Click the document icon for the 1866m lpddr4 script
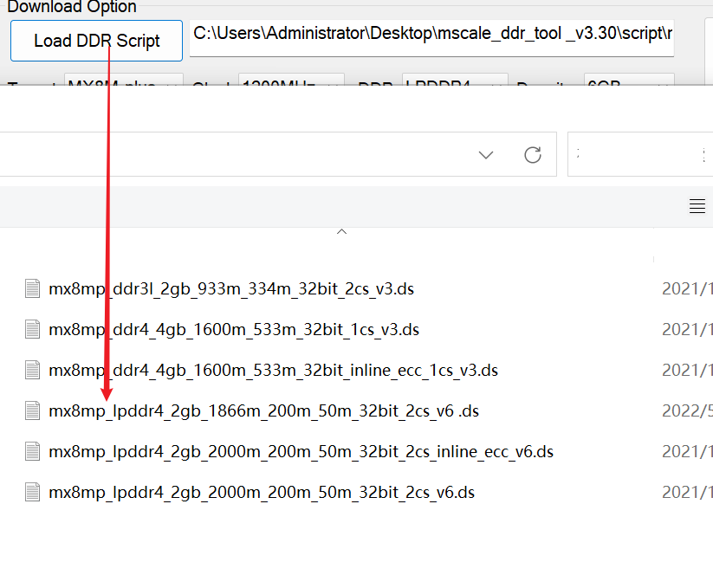The height and width of the screenshot is (588, 713). [32, 410]
